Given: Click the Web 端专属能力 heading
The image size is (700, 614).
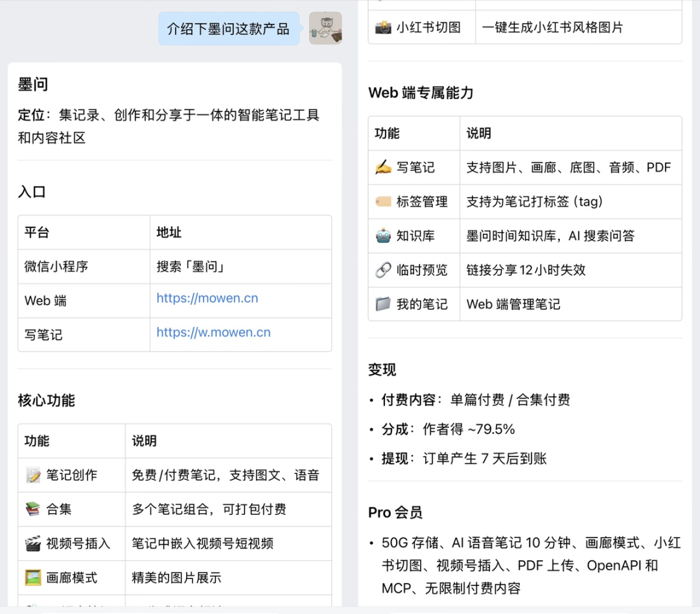Looking at the screenshot, I should (421, 93).
